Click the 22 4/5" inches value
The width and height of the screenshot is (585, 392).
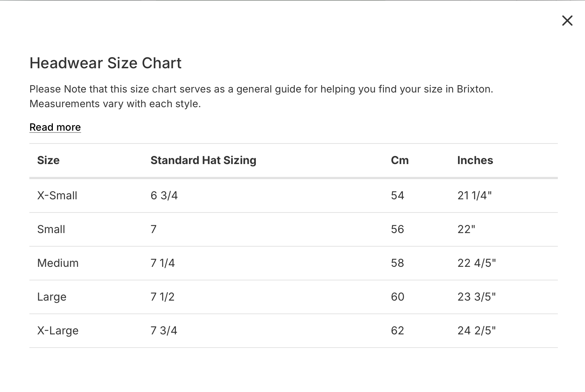pos(476,263)
